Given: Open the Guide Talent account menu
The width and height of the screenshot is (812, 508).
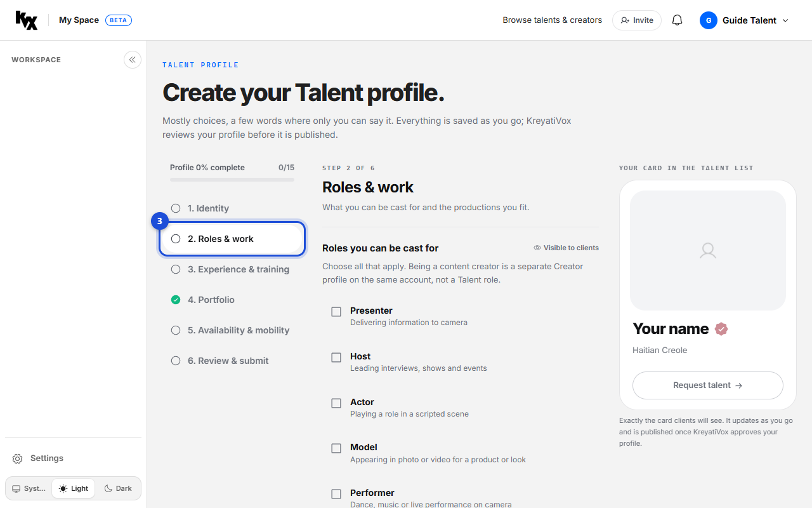Looking at the screenshot, I should click(x=745, y=20).
